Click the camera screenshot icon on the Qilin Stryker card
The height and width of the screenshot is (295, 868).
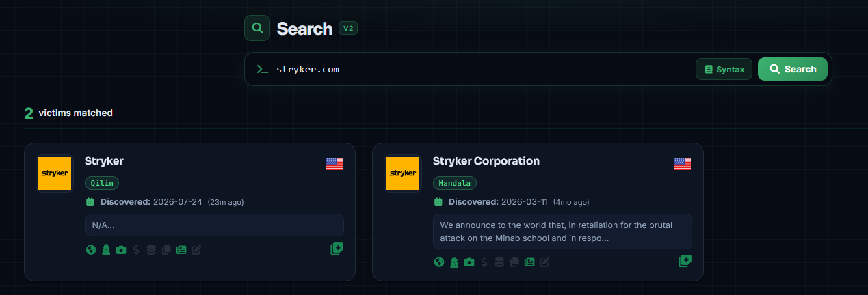[x=121, y=250]
